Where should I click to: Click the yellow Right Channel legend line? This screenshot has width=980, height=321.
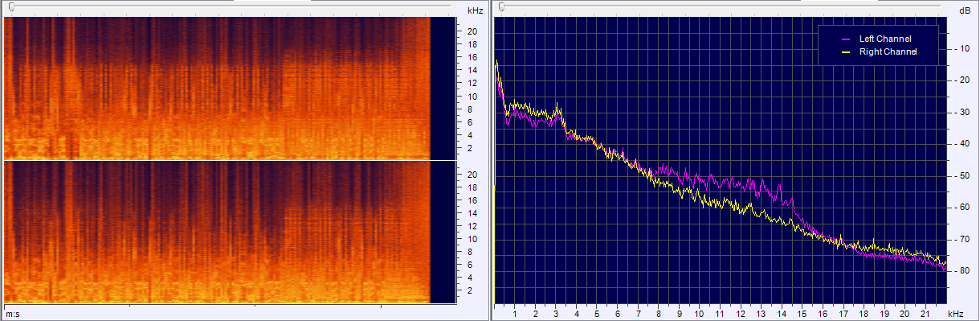pos(845,51)
